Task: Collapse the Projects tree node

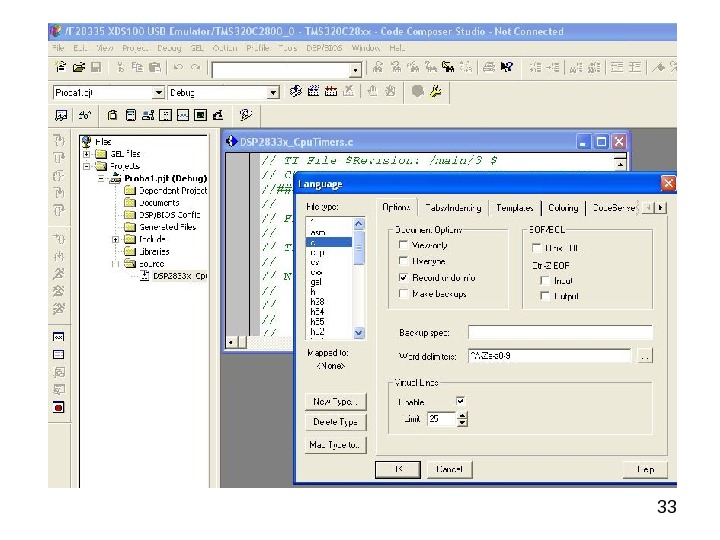Action: click(x=86, y=166)
